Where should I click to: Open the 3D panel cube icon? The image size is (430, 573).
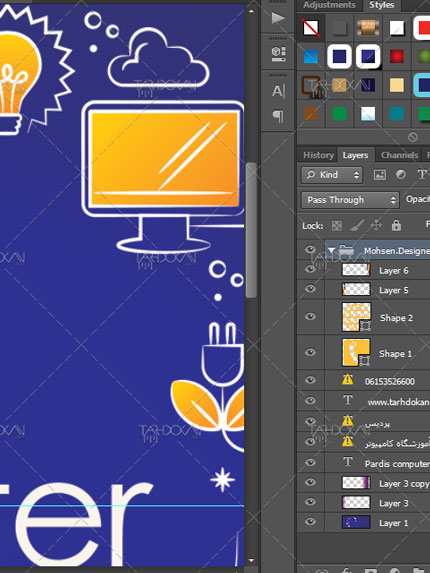pos(278,54)
